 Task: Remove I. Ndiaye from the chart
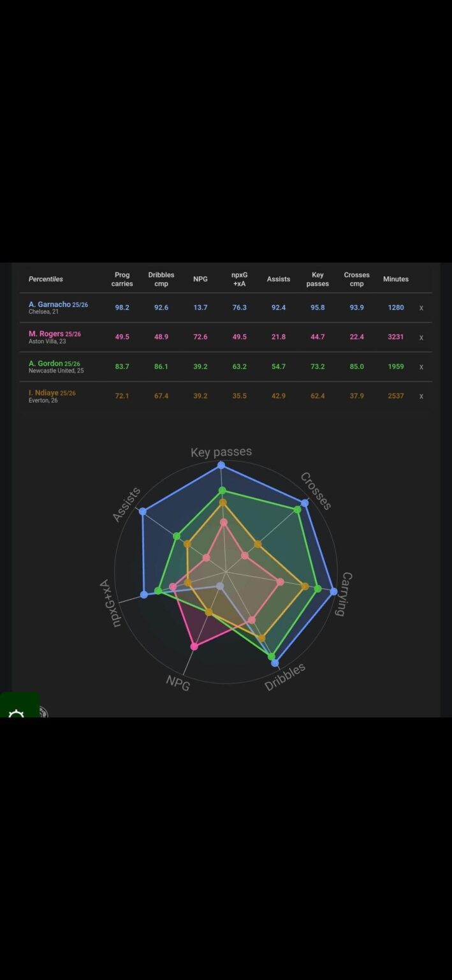pos(421,396)
